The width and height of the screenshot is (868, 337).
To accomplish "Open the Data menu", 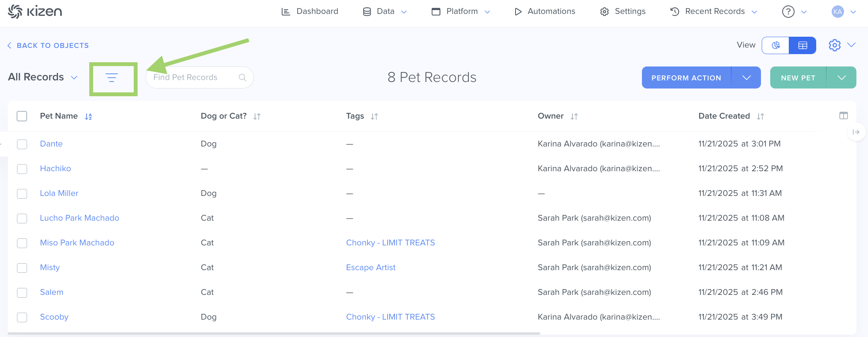I will click(x=385, y=12).
